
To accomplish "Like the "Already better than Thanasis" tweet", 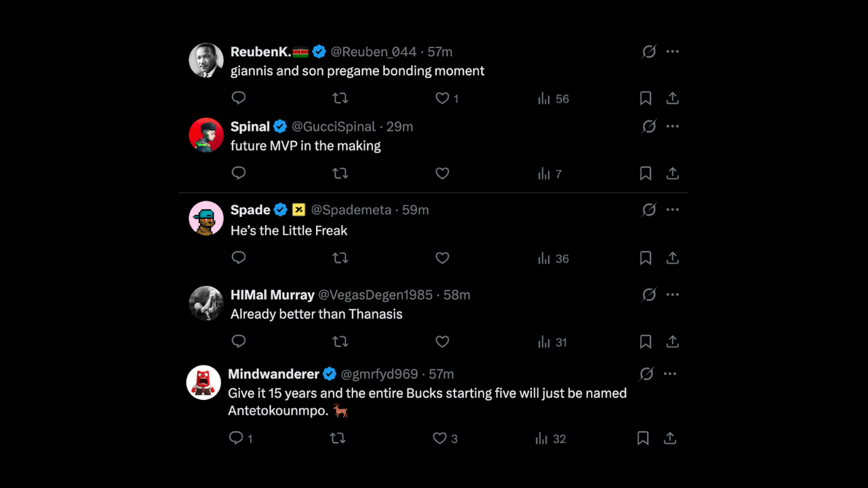I will (442, 342).
